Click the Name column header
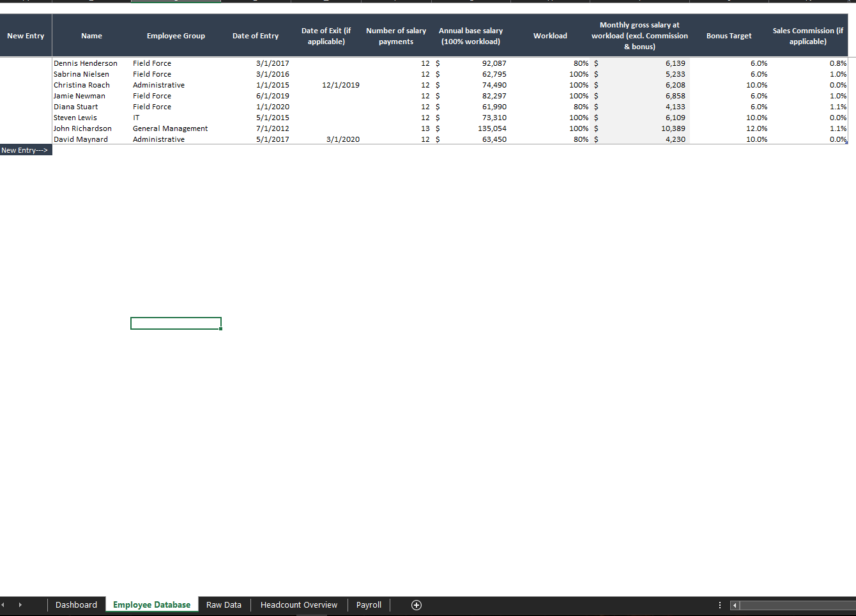The width and height of the screenshot is (856, 616). pyautogui.click(x=91, y=35)
